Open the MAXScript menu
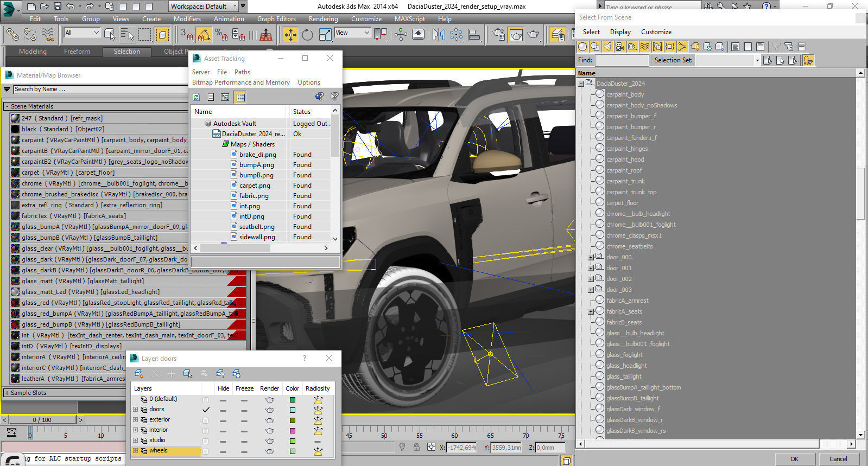The height and width of the screenshot is (466, 868). pos(410,18)
